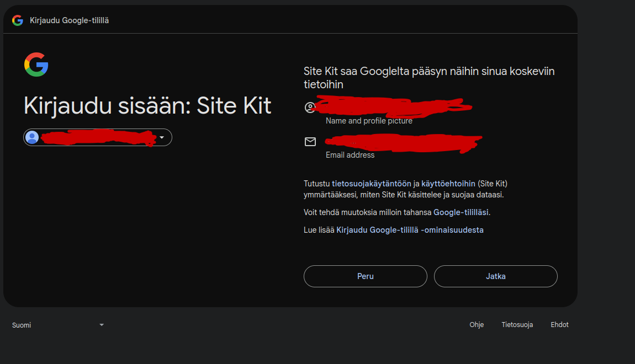Viewport: 635px width, 364px height.
Task: Open the Kirjaudu Google-tilillä -ominaisuudesta link
Action: 410,230
